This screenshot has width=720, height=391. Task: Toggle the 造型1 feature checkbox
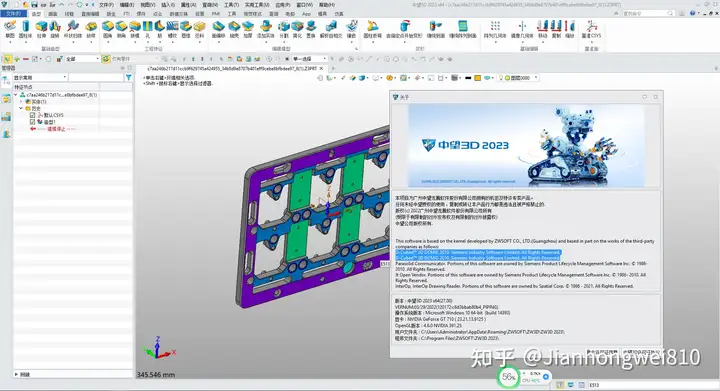[32, 122]
